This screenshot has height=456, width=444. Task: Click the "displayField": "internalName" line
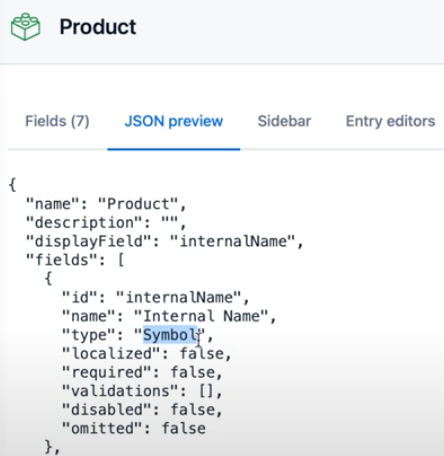click(x=165, y=241)
